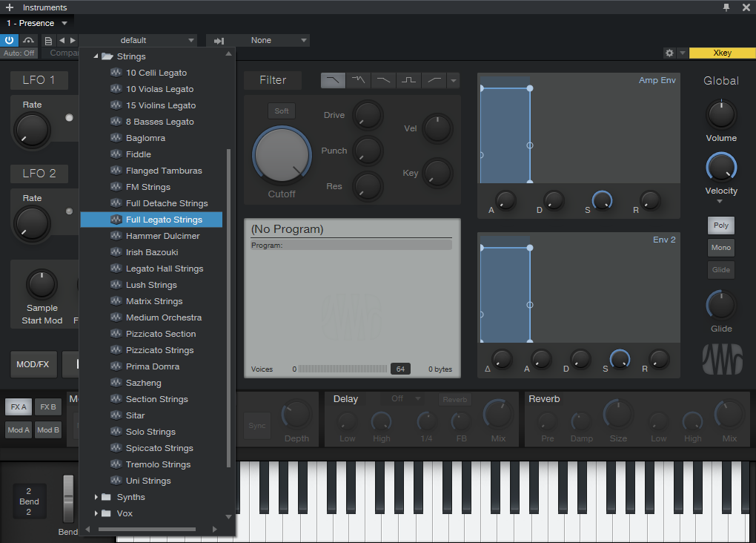The width and height of the screenshot is (756, 543).
Task: Toggle the LFO 2 header
Action: tap(39, 174)
